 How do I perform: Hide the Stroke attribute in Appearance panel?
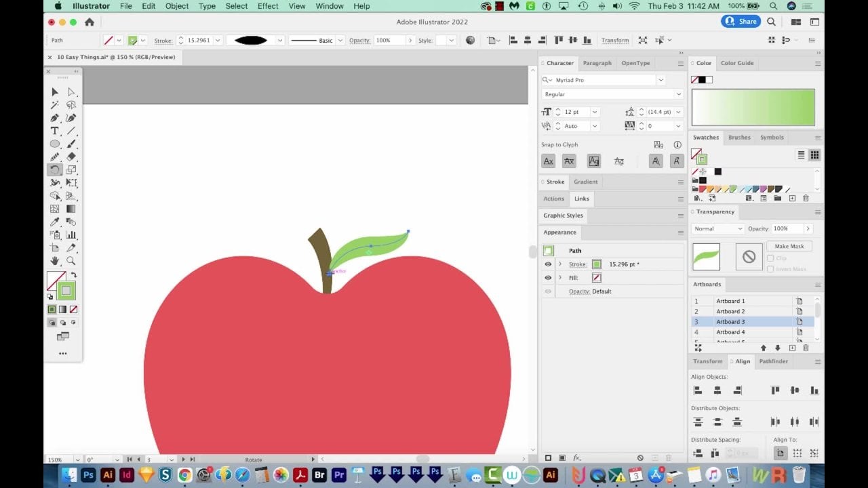pos(548,264)
